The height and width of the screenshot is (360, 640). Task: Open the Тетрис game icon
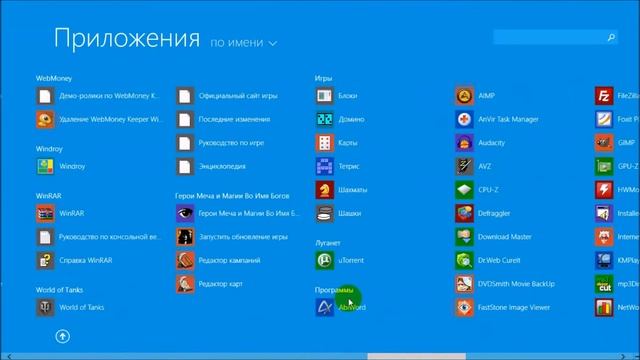pos(324,166)
